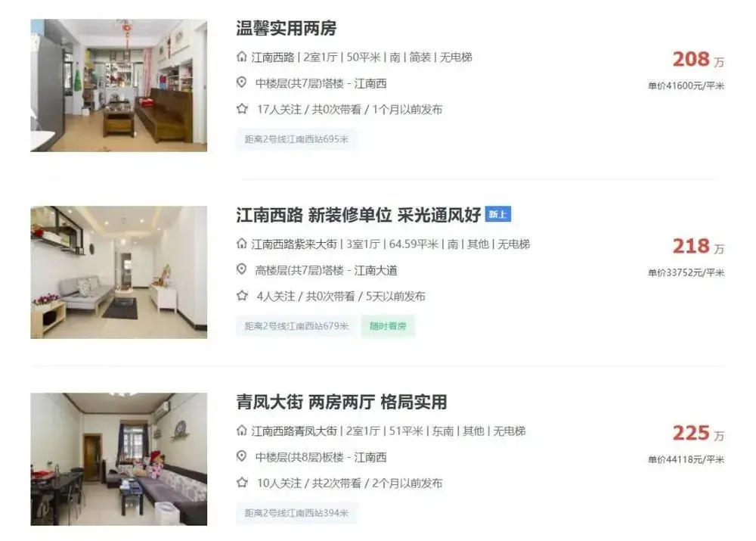This screenshot has width=756, height=541.
Task: Click the location pin next to 中楼层(共8层)板楼
Action: click(242, 456)
